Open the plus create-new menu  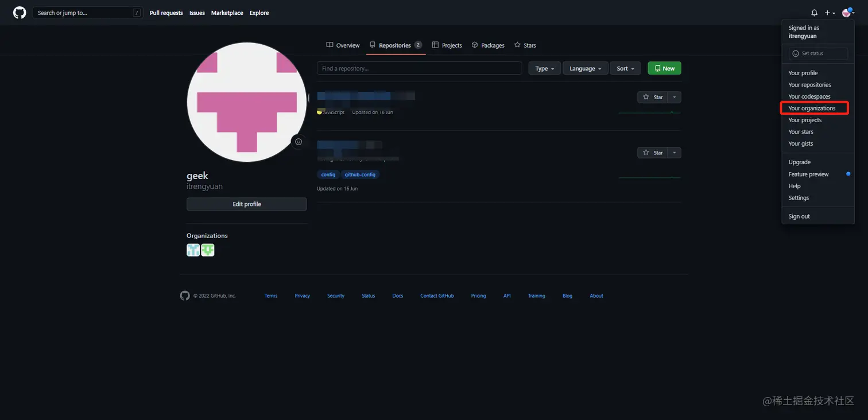tap(830, 13)
